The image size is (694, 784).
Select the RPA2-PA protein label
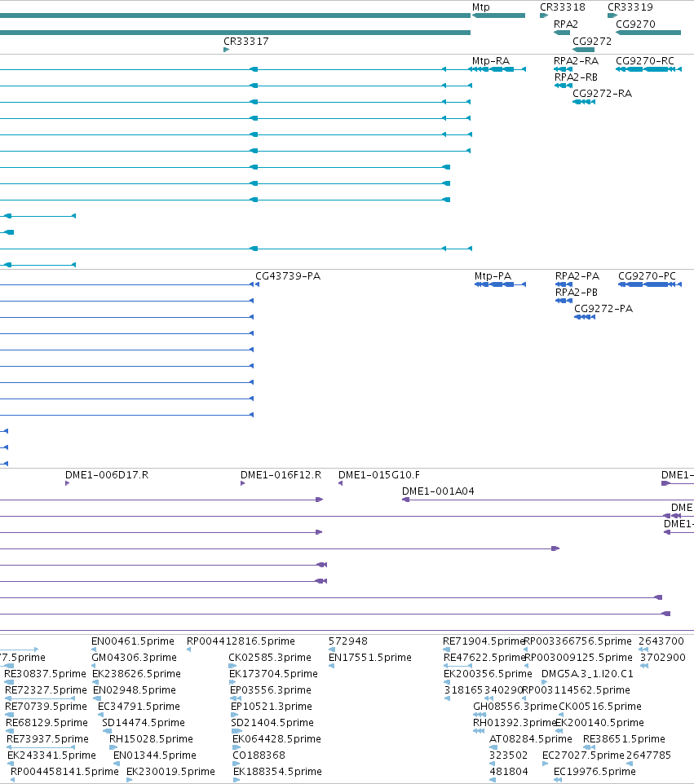tap(577, 276)
